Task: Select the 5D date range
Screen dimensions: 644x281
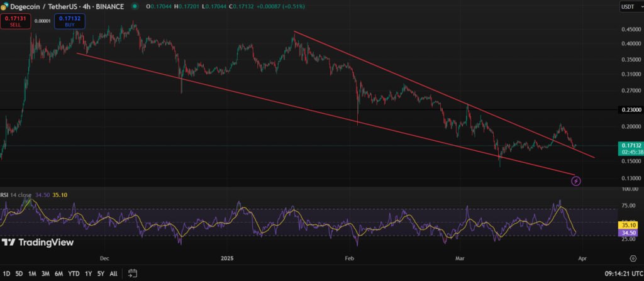Action: 19,273
